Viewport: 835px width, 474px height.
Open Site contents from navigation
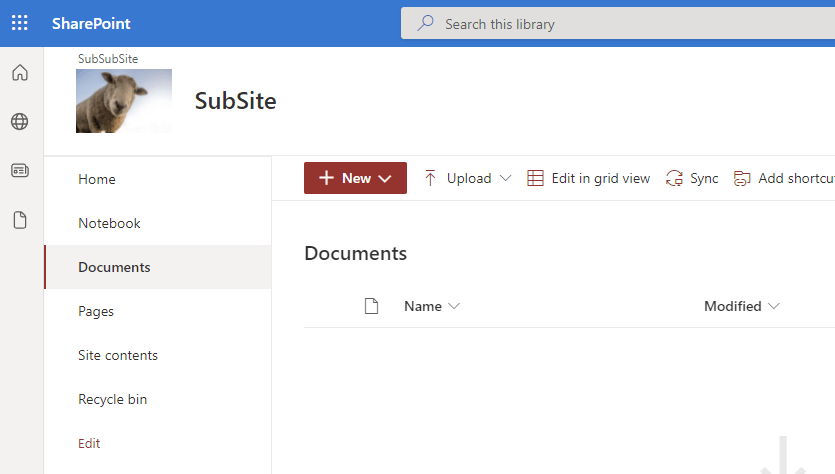click(118, 355)
